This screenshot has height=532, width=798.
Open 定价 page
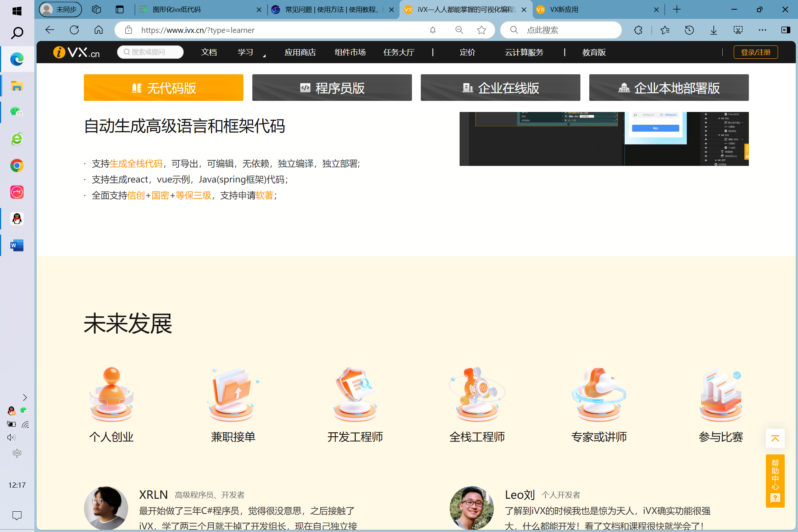pos(467,52)
